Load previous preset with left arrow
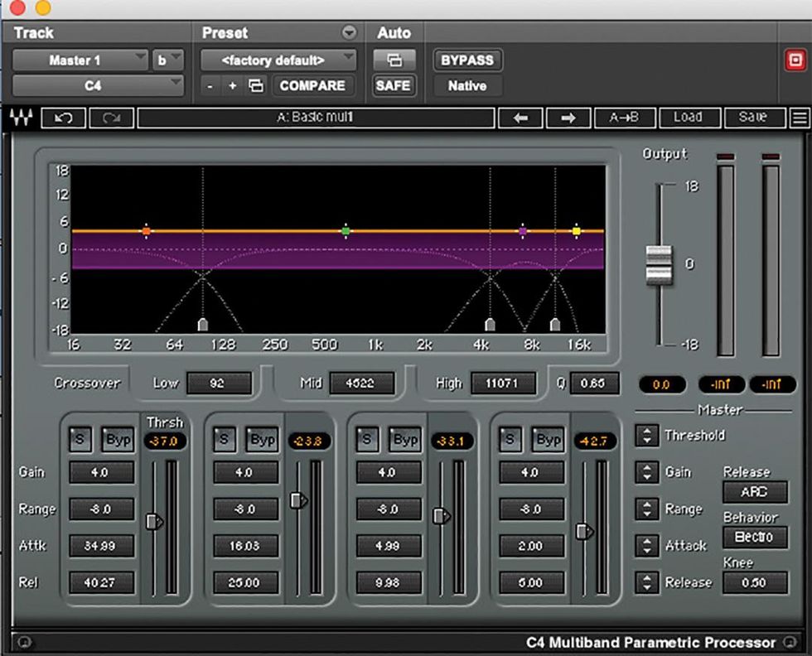 tap(520, 118)
